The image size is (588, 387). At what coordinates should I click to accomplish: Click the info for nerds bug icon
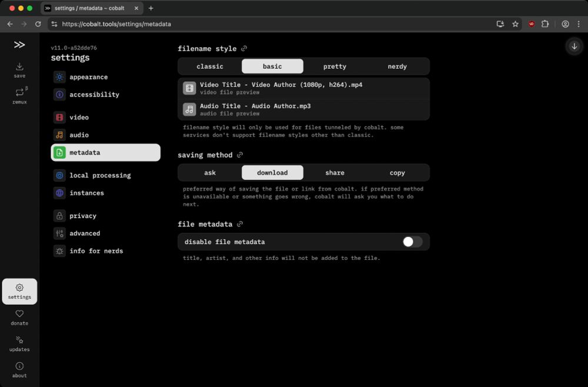click(59, 251)
